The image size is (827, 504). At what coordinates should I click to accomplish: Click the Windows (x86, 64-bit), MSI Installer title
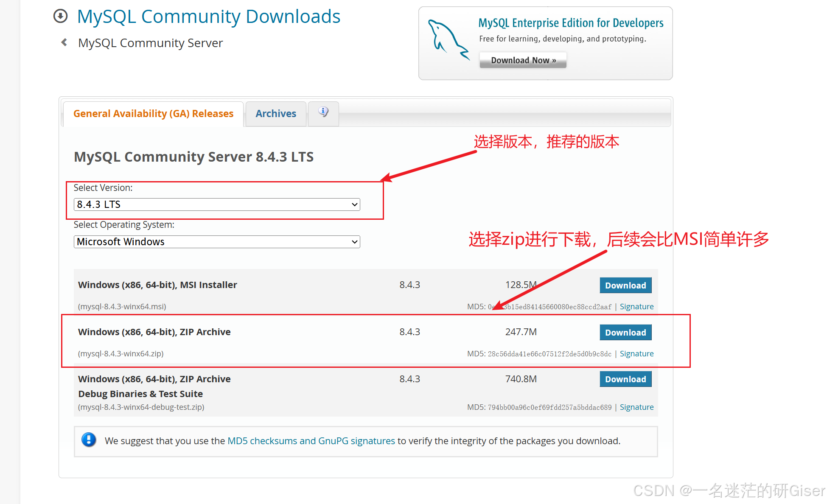point(157,285)
